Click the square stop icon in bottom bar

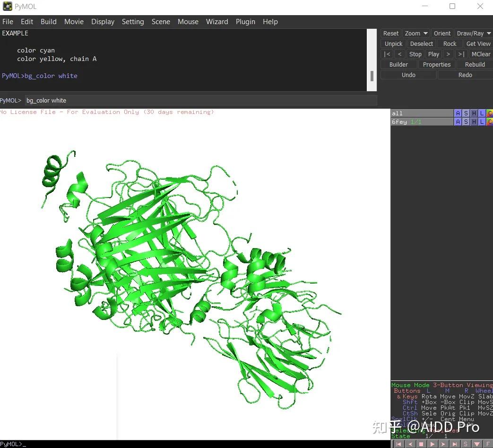tap(421, 444)
